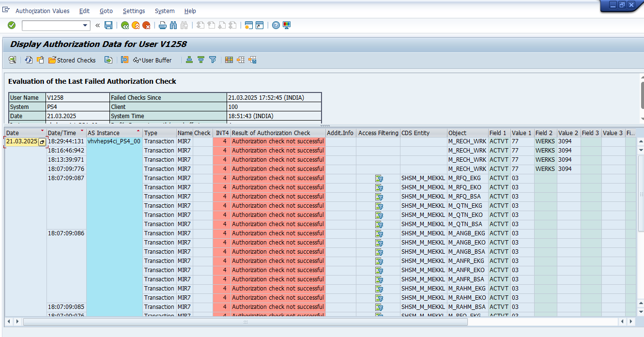Click the green Enter checkmark icon
Image resolution: width=644 pixels, height=337 pixels.
(x=12, y=25)
